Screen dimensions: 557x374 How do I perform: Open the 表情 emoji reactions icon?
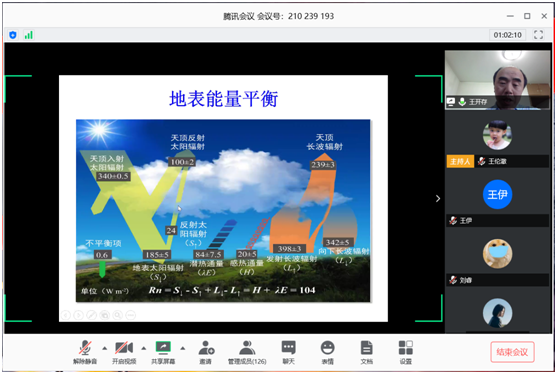pyautogui.click(x=328, y=352)
